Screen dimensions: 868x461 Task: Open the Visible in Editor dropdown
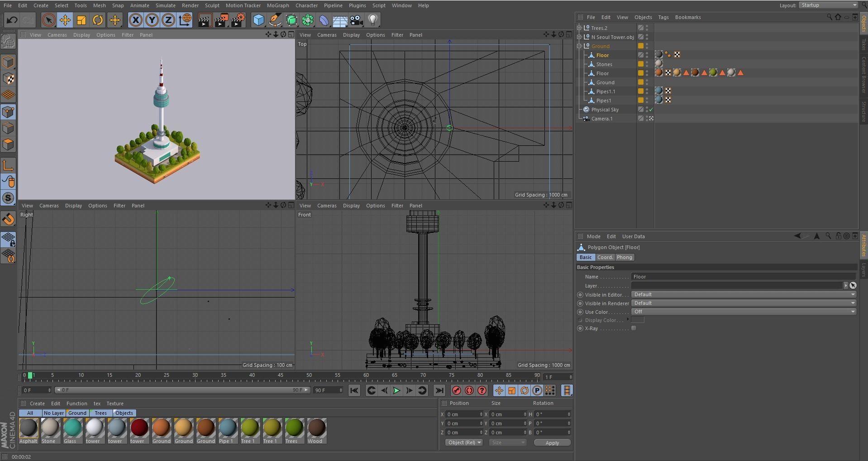pos(743,294)
